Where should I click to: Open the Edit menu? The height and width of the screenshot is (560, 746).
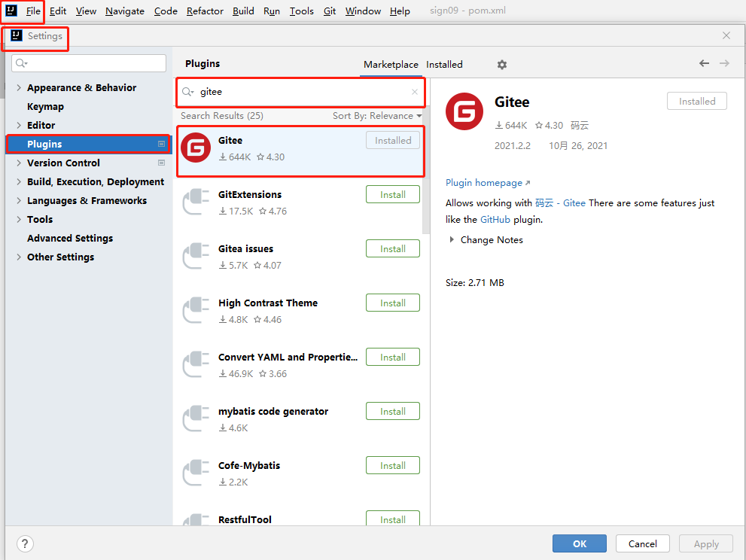[x=57, y=11]
